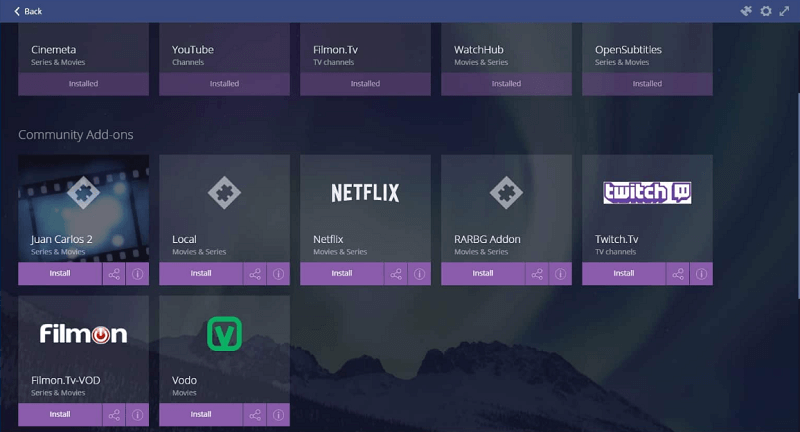Screen dimensions: 800x432
Task: Install the Vodo add-on
Action: pyautogui.click(x=201, y=415)
